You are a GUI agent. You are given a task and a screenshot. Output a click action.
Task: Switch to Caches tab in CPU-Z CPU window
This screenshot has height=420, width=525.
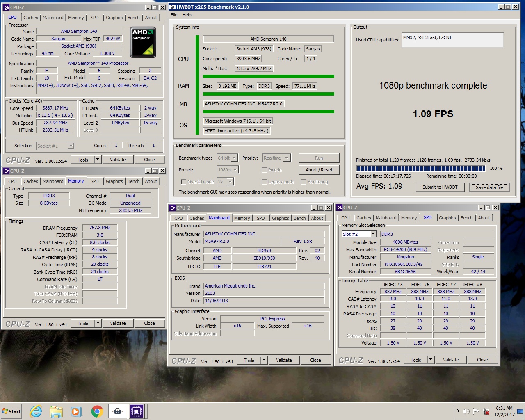pos(30,18)
